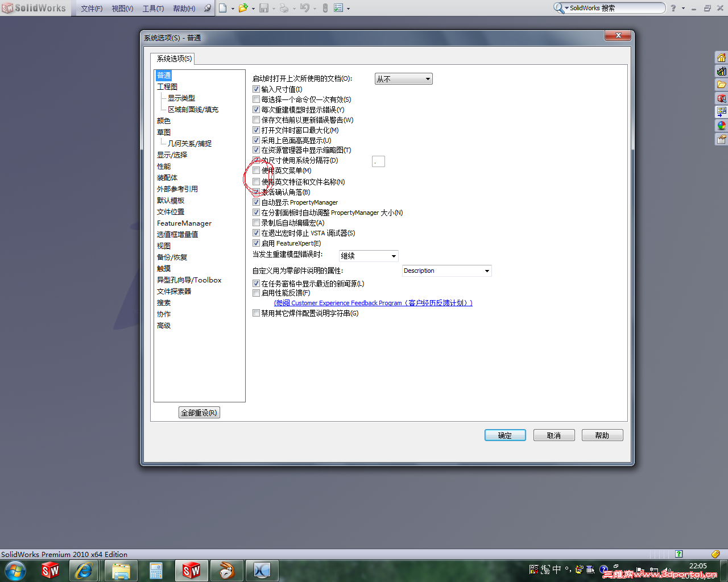Click the yellow tag icon in the status bar

pyautogui.click(x=715, y=554)
